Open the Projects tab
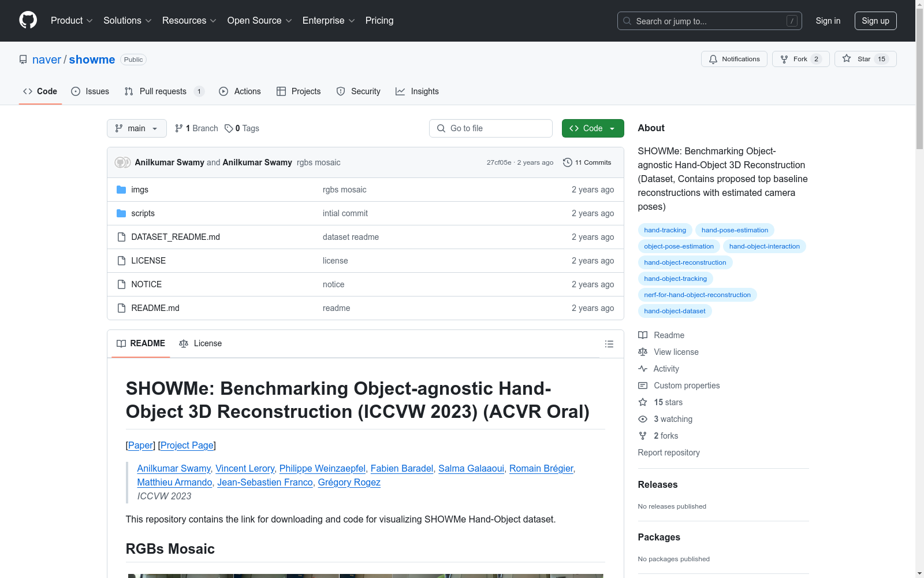This screenshot has height=578, width=924. [299, 91]
